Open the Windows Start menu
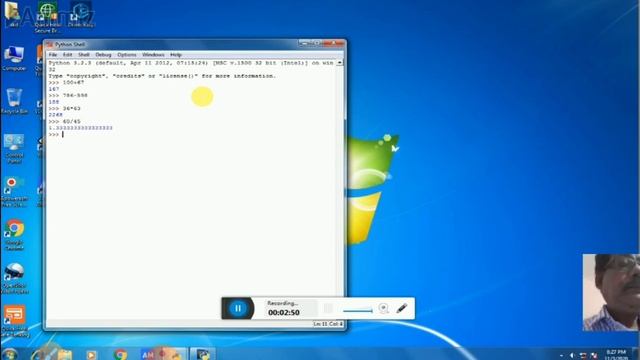Viewport: 640px width, 360px height. click(9, 354)
